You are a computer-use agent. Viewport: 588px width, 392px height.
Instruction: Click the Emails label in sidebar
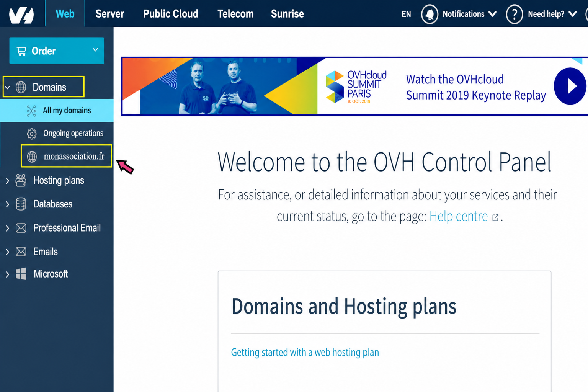click(x=46, y=252)
